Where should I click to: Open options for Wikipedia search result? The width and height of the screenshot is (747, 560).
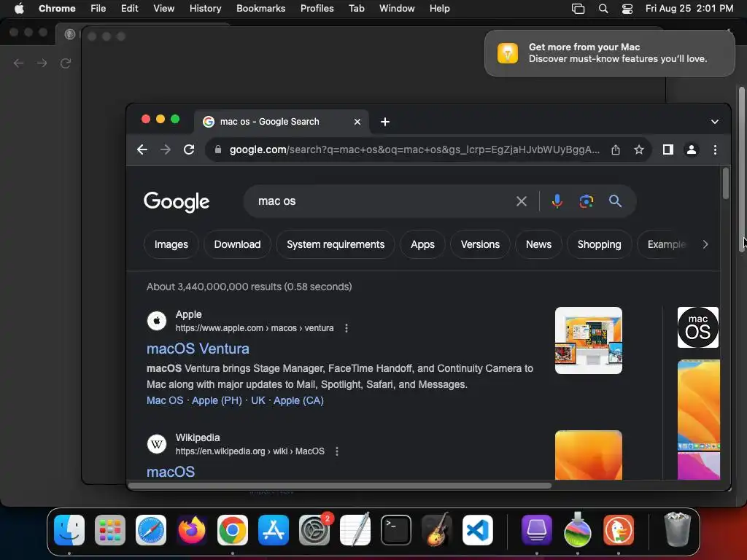(x=337, y=451)
